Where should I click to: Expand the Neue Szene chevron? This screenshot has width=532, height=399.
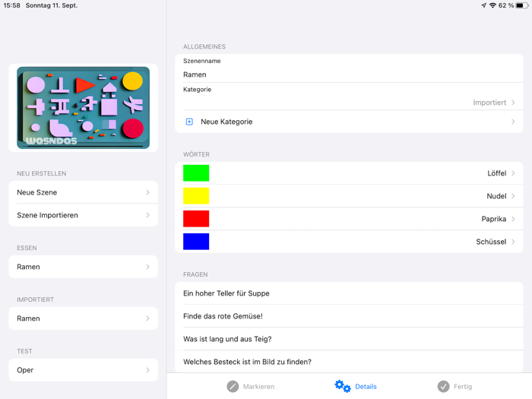(147, 192)
